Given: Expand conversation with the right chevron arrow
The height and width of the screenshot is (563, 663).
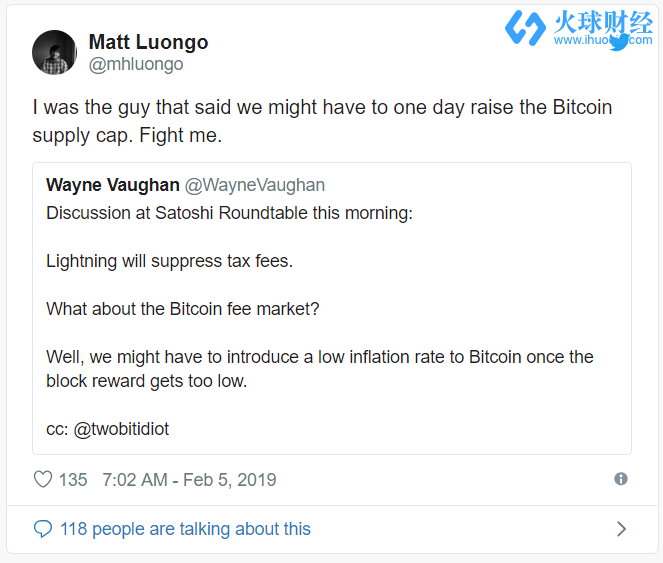Looking at the screenshot, I should 621,529.
